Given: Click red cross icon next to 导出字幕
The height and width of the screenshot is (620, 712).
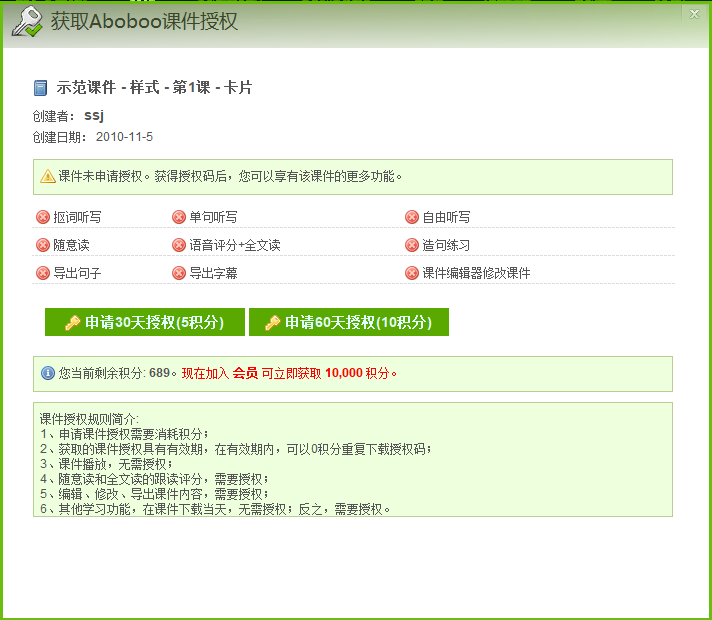Looking at the screenshot, I should coord(179,273).
